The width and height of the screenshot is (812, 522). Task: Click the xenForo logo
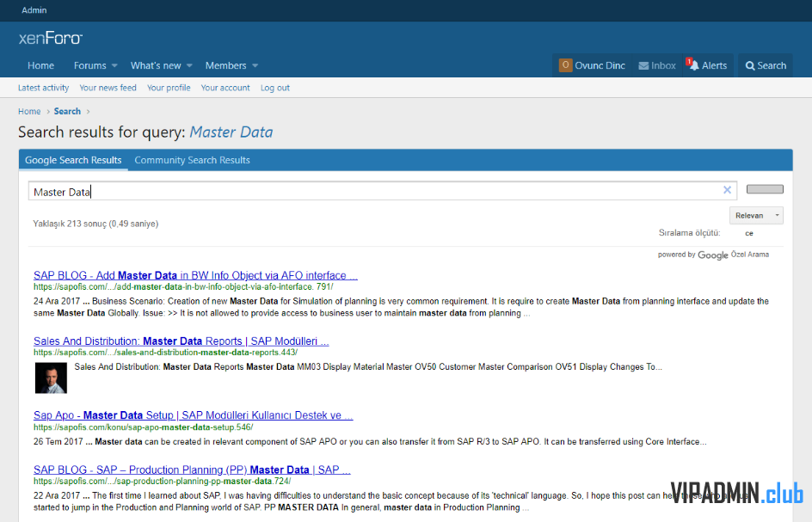point(51,38)
